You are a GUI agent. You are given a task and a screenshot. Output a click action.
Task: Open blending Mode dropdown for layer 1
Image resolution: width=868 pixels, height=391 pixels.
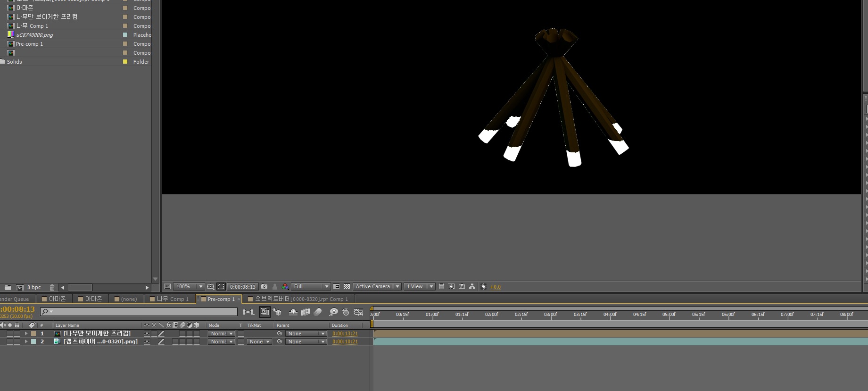point(221,333)
